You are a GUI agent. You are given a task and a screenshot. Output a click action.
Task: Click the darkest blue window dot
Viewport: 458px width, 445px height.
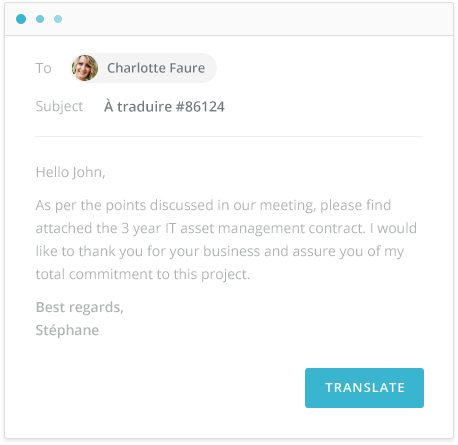tap(21, 19)
